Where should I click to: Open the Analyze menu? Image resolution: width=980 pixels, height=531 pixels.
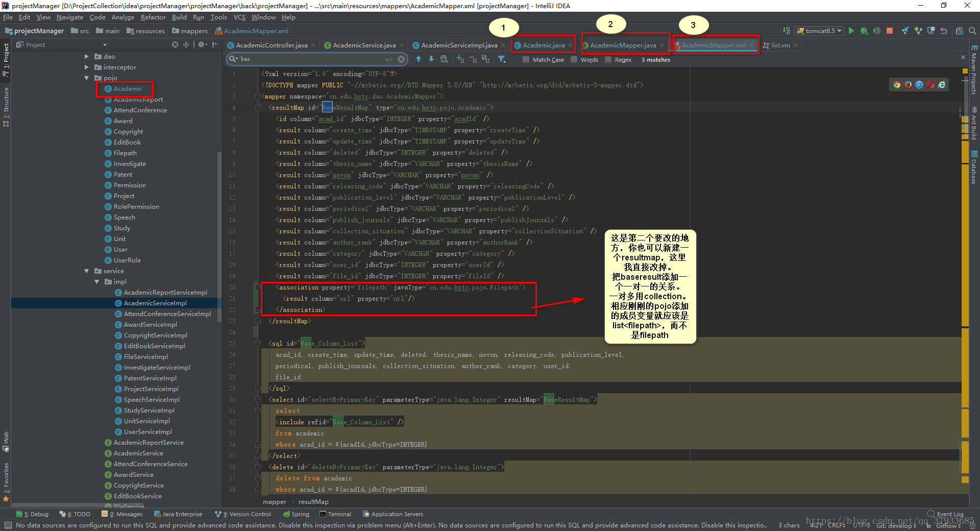(x=122, y=17)
